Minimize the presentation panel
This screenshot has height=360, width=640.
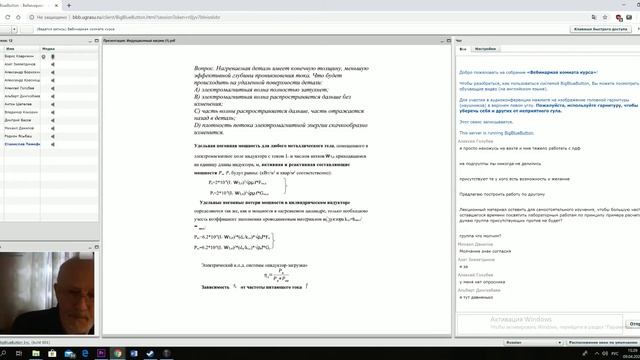coord(442,41)
